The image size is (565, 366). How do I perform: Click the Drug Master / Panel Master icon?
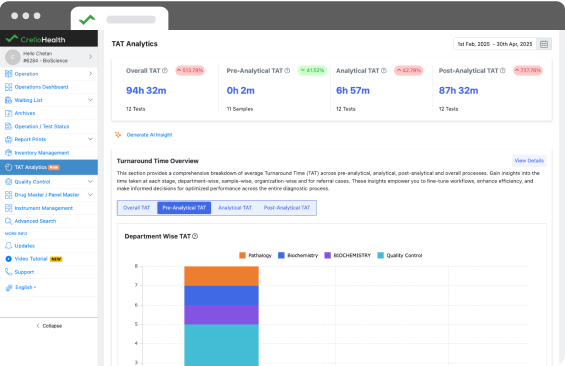(8, 195)
